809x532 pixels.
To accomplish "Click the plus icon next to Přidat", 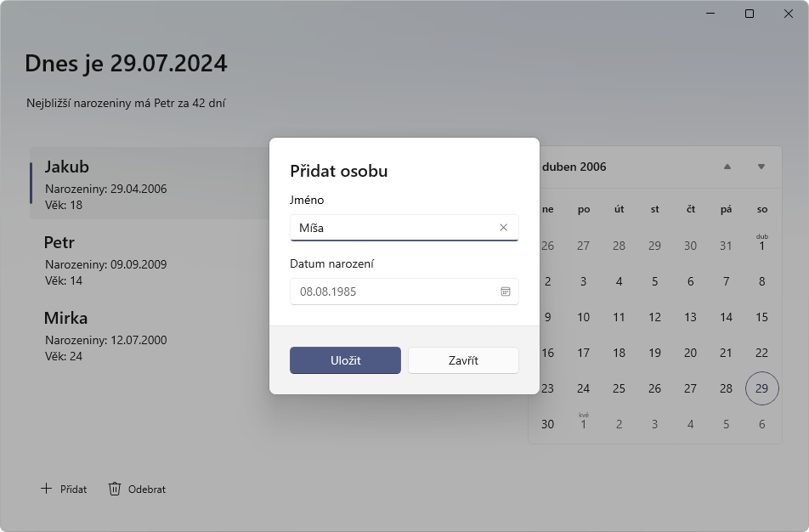I will [45, 489].
